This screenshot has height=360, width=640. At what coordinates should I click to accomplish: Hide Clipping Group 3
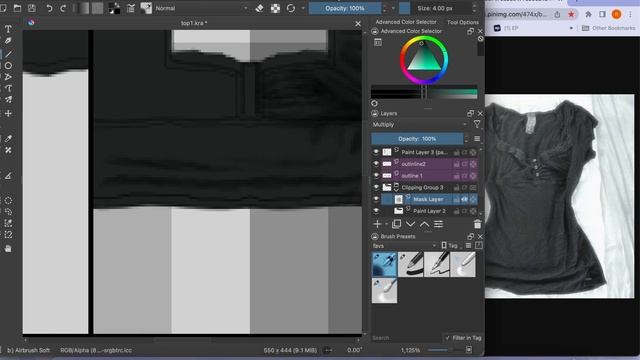[x=376, y=187]
